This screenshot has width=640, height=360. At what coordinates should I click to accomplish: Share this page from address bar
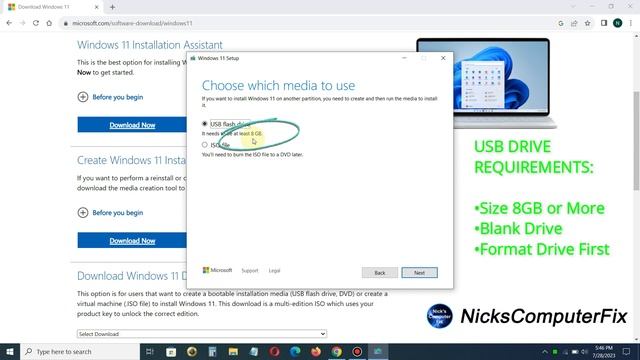coord(574,23)
